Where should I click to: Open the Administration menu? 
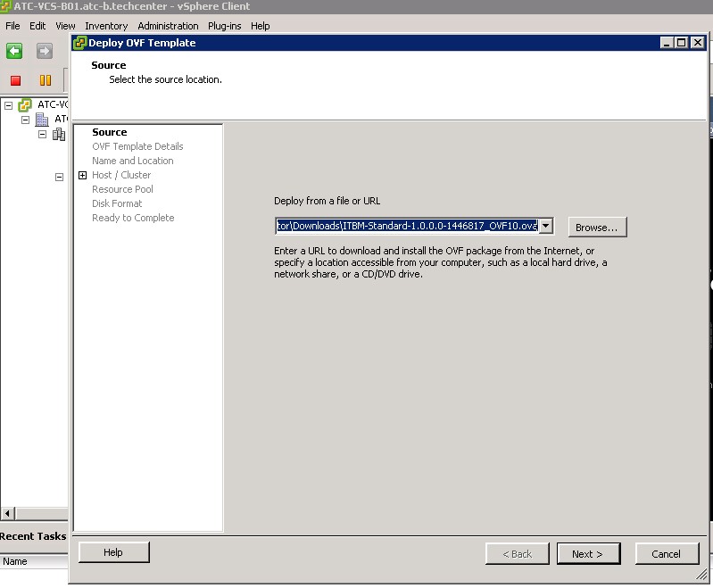(x=168, y=26)
